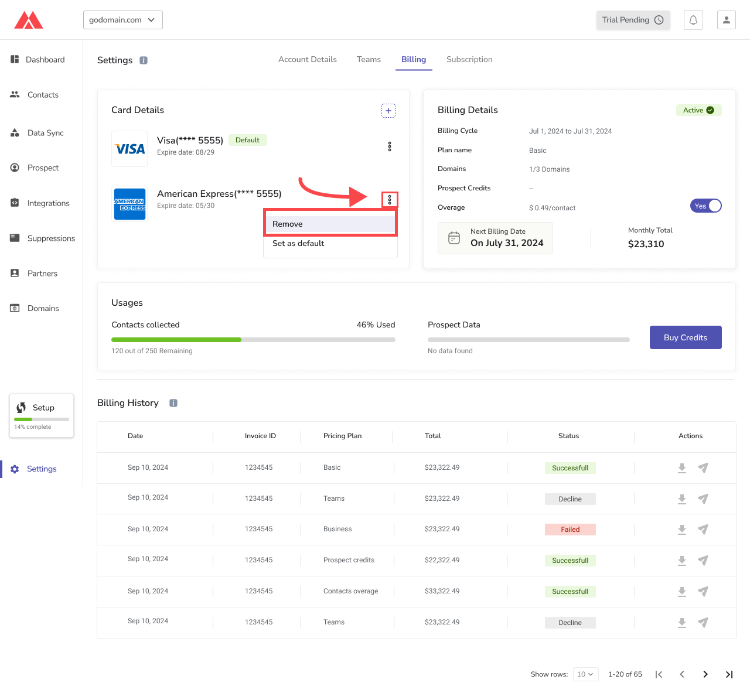Screen dimensions: 750x700
Task: Click the Contacts collected progress bar
Action: (x=253, y=340)
